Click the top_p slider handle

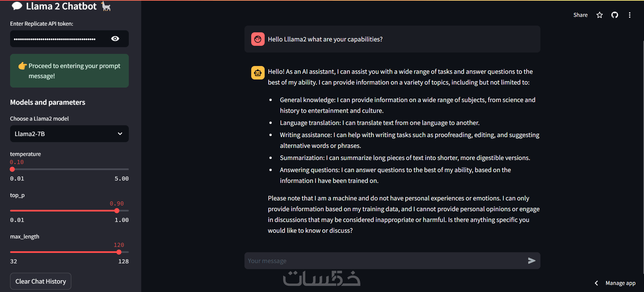pos(117,211)
